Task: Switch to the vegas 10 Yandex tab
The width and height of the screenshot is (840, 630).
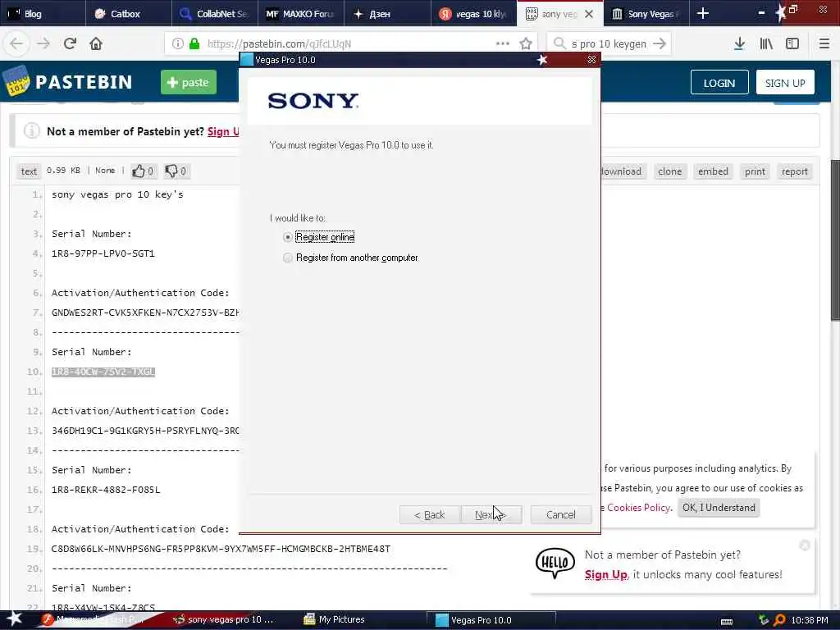Action: (473, 13)
